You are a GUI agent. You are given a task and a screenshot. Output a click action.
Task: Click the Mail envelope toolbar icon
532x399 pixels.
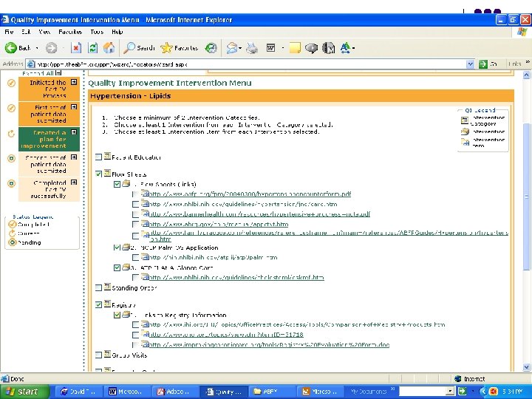pos(233,48)
